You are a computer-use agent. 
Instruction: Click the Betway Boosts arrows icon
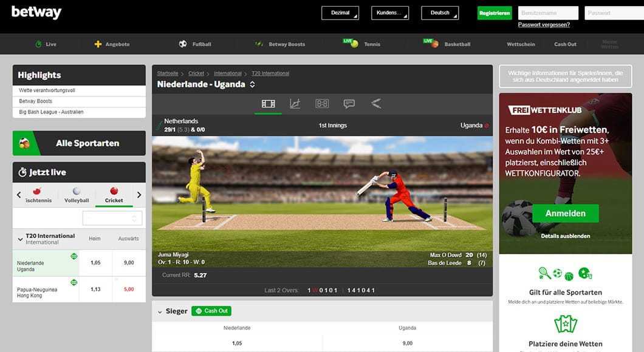coord(259,44)
